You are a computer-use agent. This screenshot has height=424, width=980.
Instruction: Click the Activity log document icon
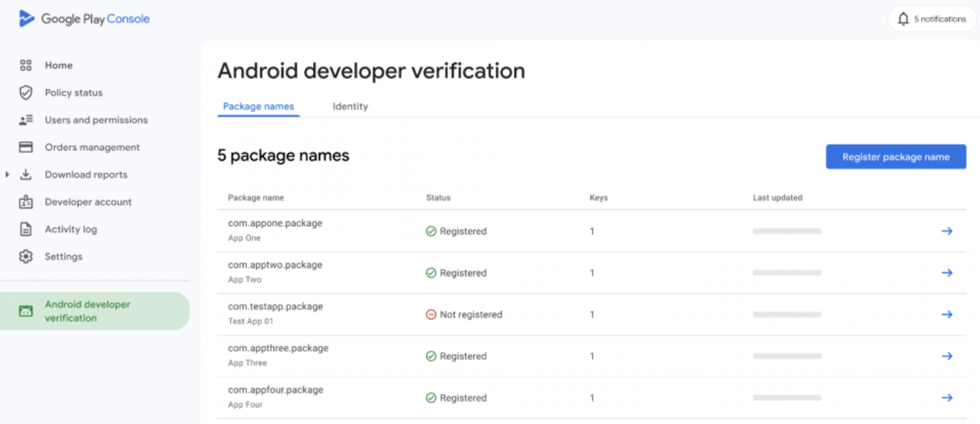coord(26,229)
